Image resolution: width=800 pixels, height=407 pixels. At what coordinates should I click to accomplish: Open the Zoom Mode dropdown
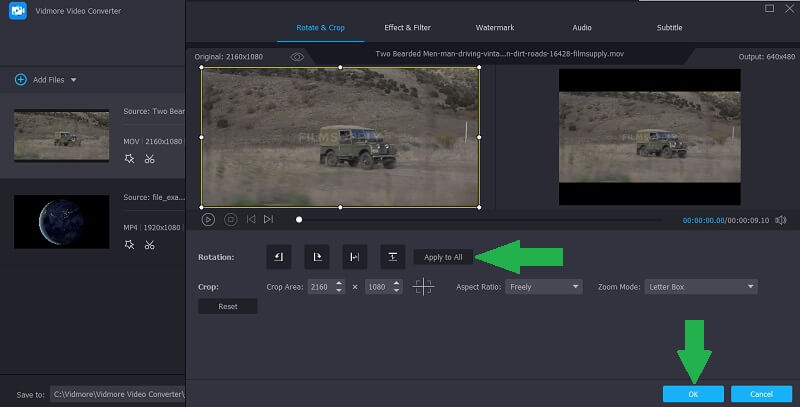pyautogui.click(x=700, y=287)
